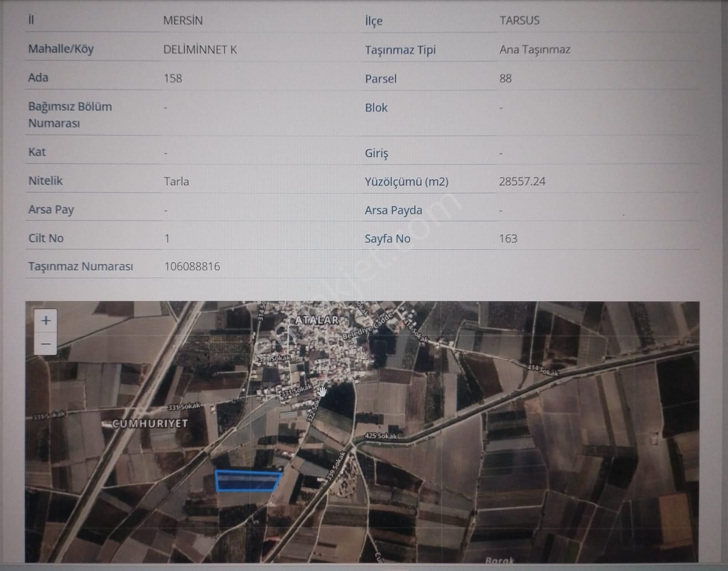Click the Parsel value 88

coord(505,78)
